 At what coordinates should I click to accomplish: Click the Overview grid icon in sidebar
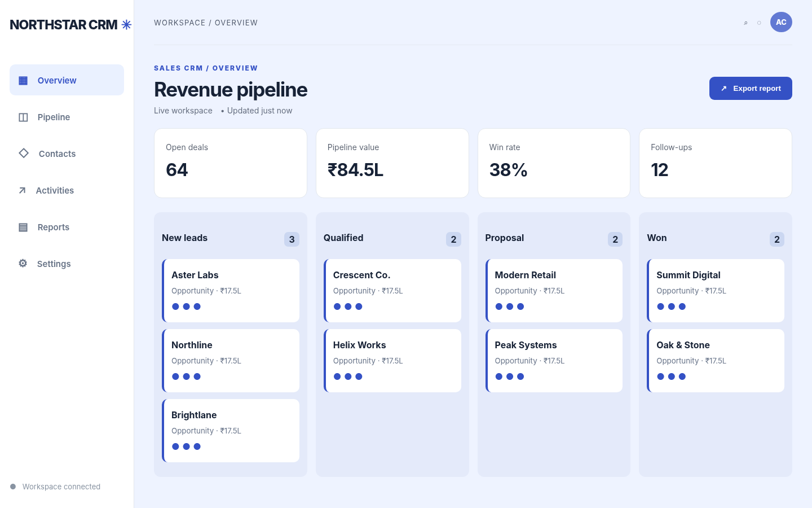tap(23, 80)
